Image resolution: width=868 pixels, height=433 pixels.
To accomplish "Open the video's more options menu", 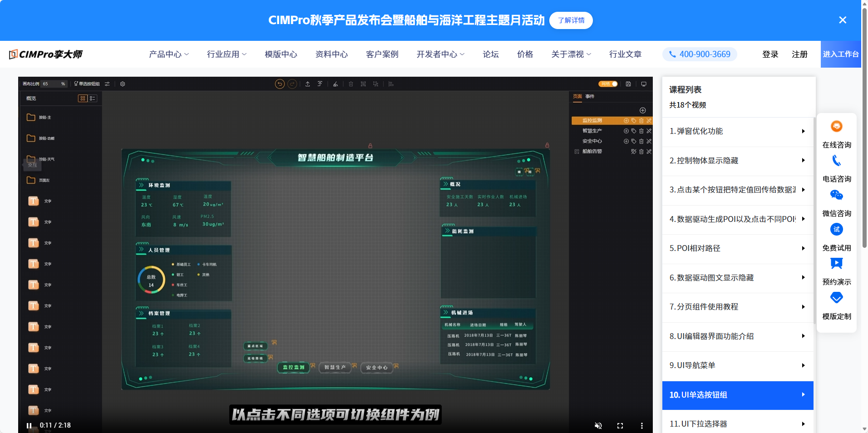I will click(x=642, y=426).
